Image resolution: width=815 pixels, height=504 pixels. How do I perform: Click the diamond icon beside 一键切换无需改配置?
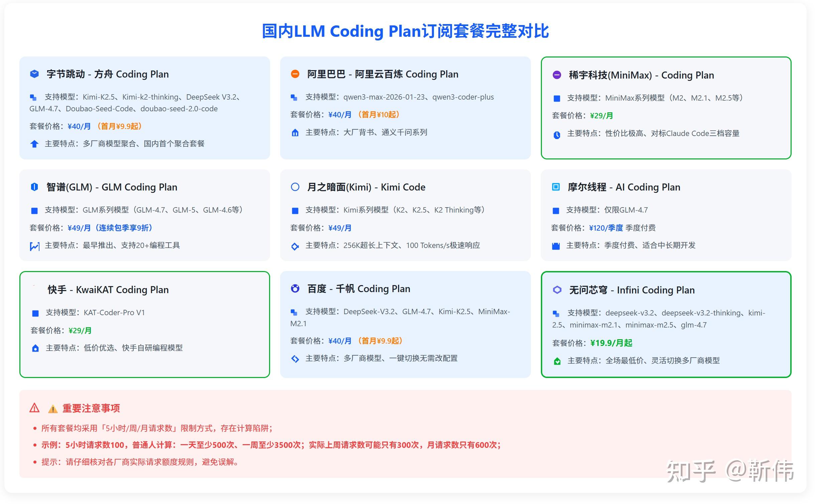click(x=295, y=359)
